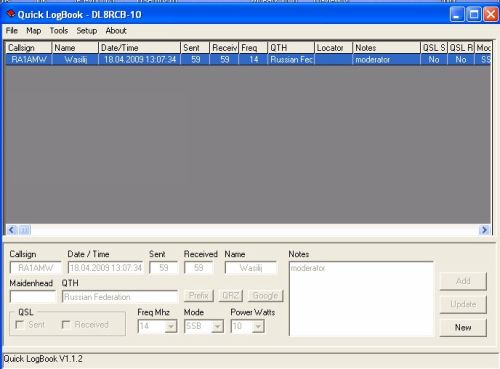The image size is (500, 369).
Task: Open the File menu
Action: [12, 31]
